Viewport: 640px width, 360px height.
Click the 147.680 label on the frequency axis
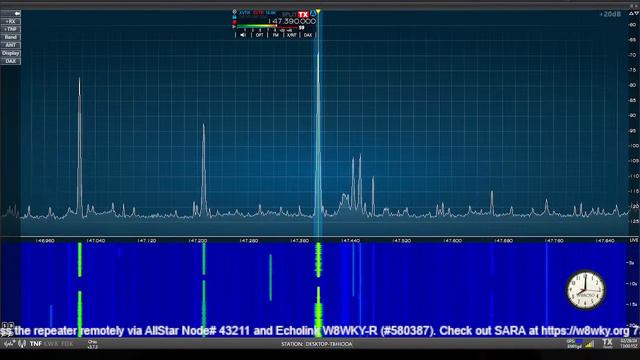click(503, 241)
